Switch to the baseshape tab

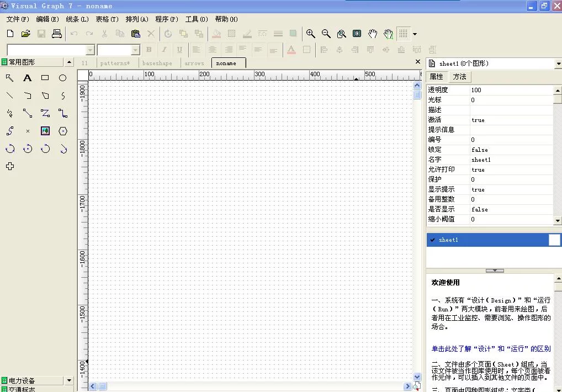tap(157, 63)
